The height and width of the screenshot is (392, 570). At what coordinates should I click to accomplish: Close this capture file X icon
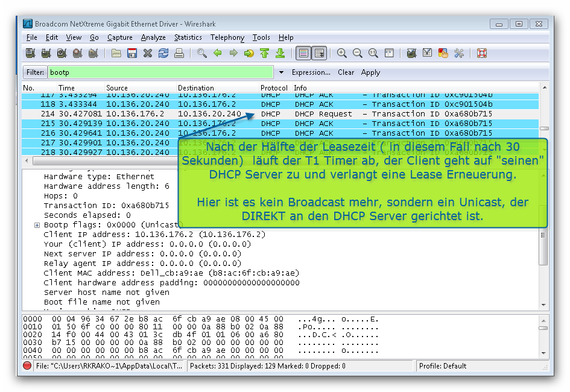(148, 54)
